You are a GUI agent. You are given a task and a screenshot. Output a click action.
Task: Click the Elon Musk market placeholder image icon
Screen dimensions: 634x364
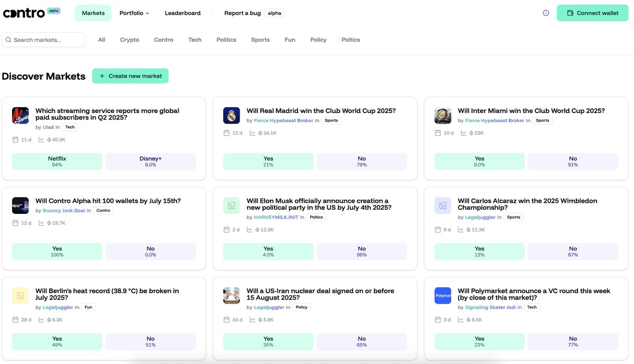point(231,206)
